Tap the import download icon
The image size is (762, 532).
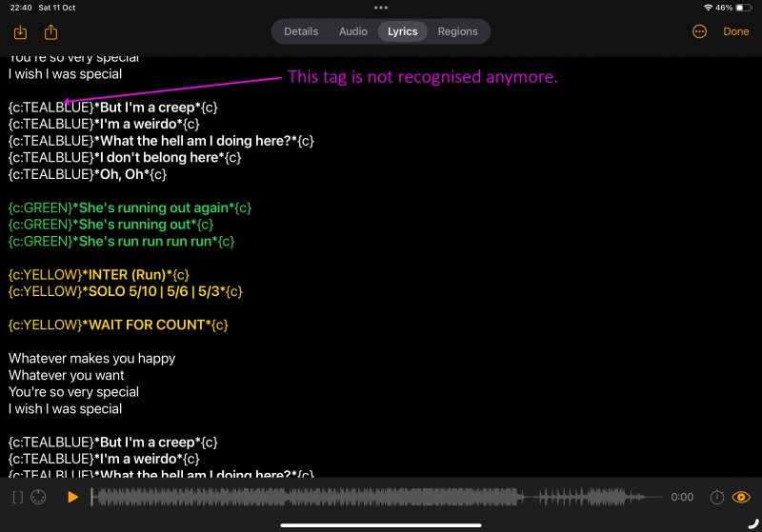click(x=21, y=32)
